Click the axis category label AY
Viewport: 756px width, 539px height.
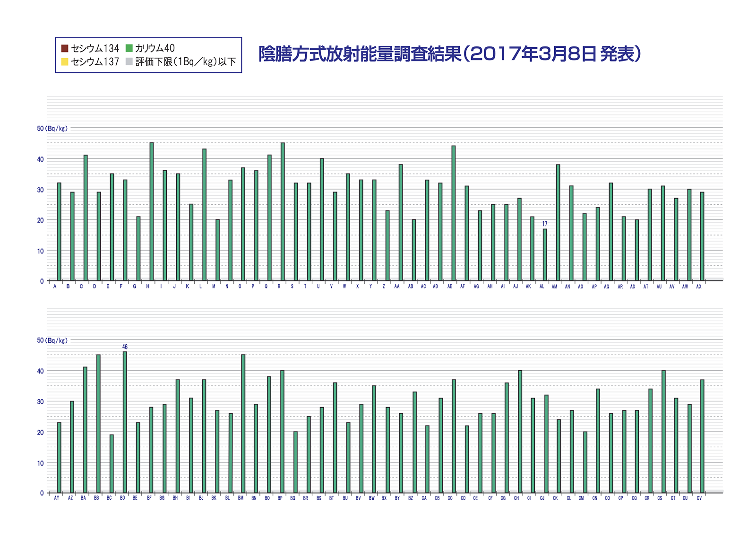click(57, 498)
